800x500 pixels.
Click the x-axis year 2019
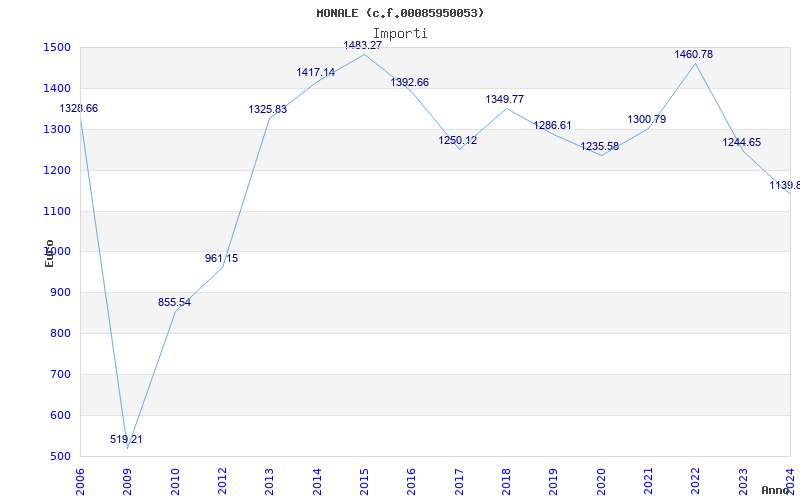(554, 482)
